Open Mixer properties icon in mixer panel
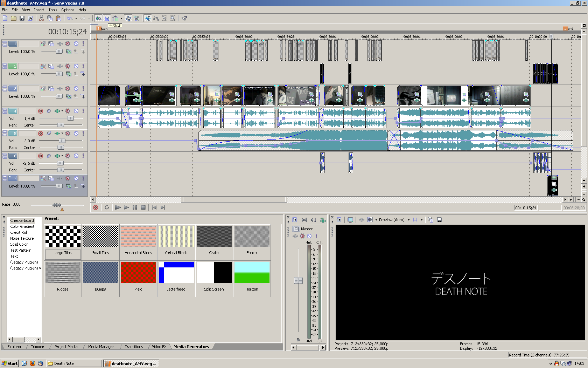The width and height of the screenshot is (588, 368). pos(295,220)
